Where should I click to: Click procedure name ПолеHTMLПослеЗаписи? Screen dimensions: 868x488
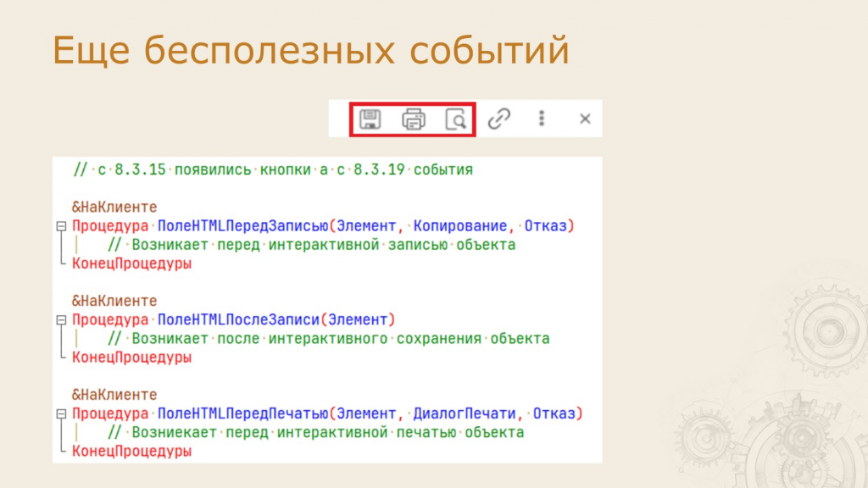click(x=238, y=319)
